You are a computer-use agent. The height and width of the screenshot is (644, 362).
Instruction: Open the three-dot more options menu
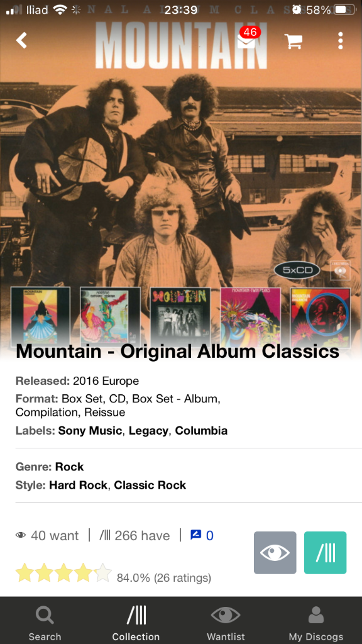pyautogui.click(x=340, y=41)
